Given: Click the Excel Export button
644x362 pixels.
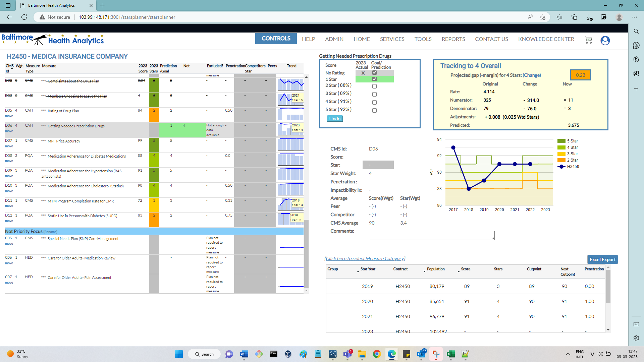Looking at the screenshot, I should pyautogui.click(x=602, y=259).
